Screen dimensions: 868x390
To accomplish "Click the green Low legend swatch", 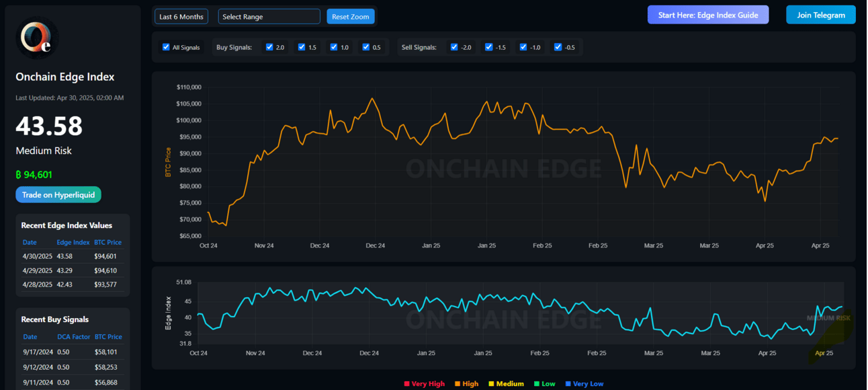I will (x=537, y=384).
